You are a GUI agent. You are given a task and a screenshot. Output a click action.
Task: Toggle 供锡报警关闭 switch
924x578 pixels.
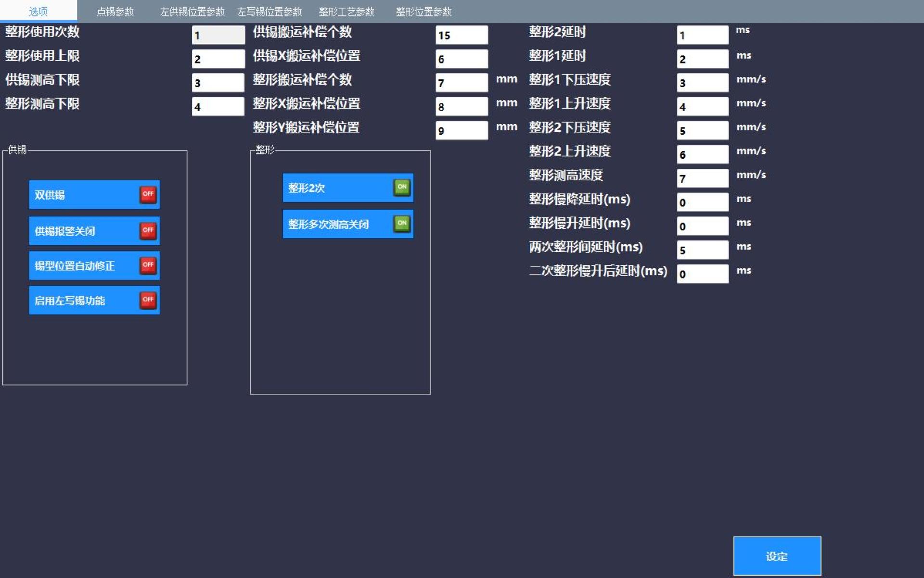pyautogui.click(x=148, y=230)
